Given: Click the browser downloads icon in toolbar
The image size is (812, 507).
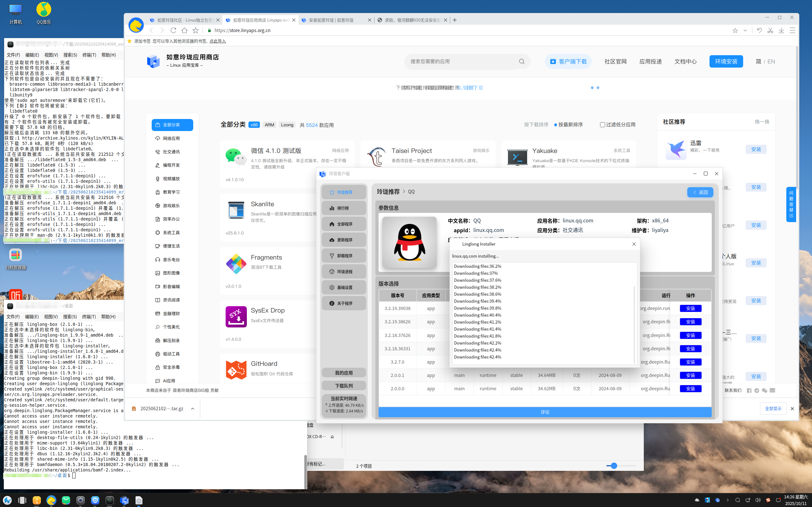Looking at the screenshot, I should click(x=781, y=30).
